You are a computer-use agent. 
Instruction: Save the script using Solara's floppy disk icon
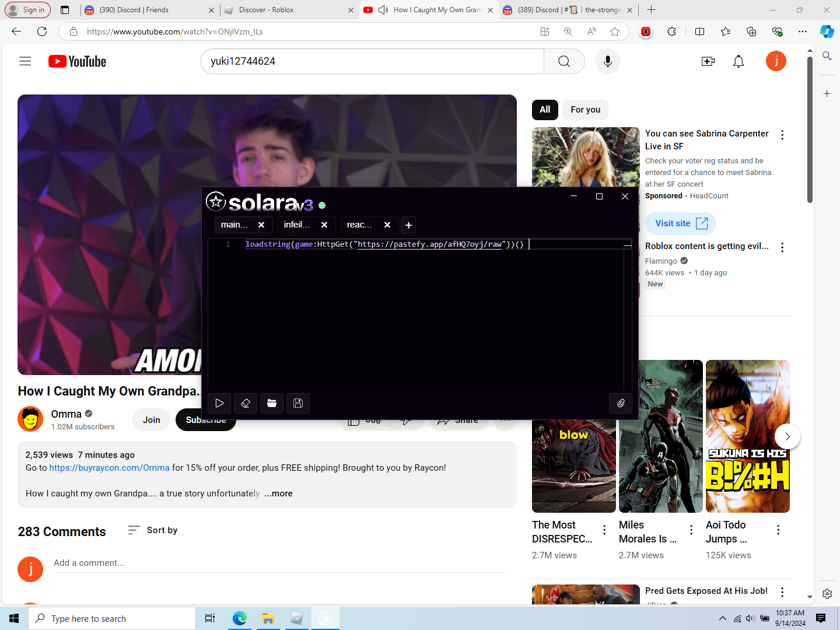click(x=298, y=403)
